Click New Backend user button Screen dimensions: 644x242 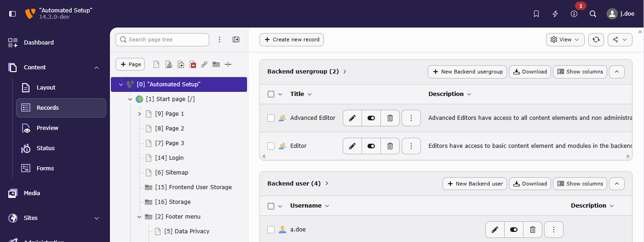[x=474, y=184]
